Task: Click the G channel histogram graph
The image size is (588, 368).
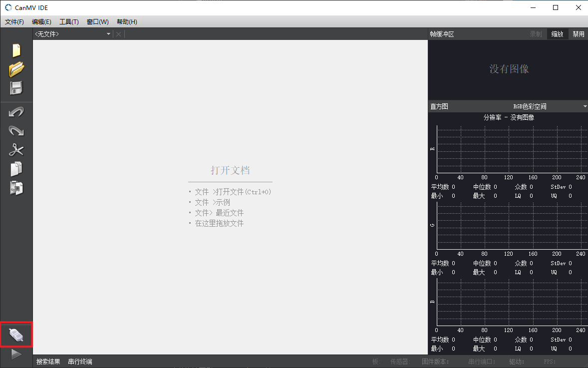Action: (512, 226)
